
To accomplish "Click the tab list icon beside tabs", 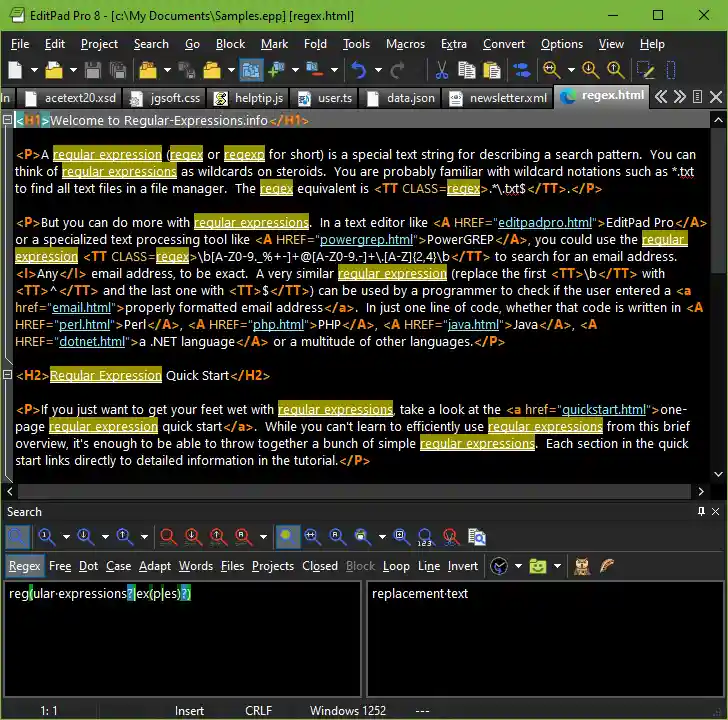I will coord(697,97).
